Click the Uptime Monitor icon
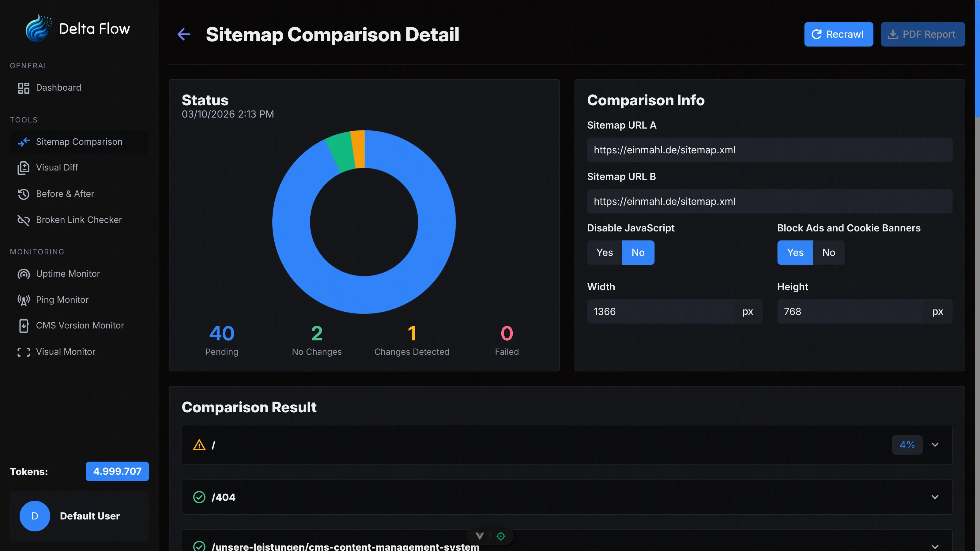980x551 pixels. pos(23,274)
